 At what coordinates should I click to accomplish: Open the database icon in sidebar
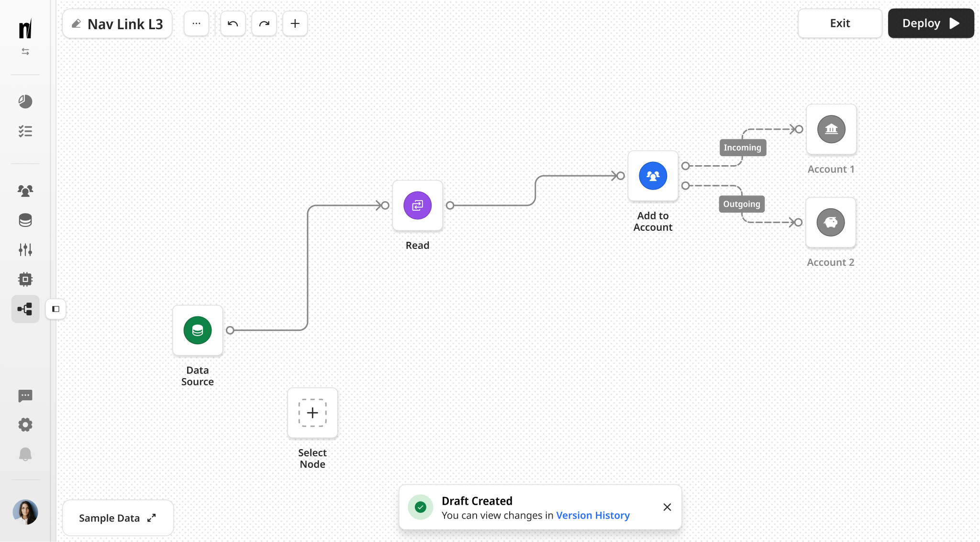25,220
